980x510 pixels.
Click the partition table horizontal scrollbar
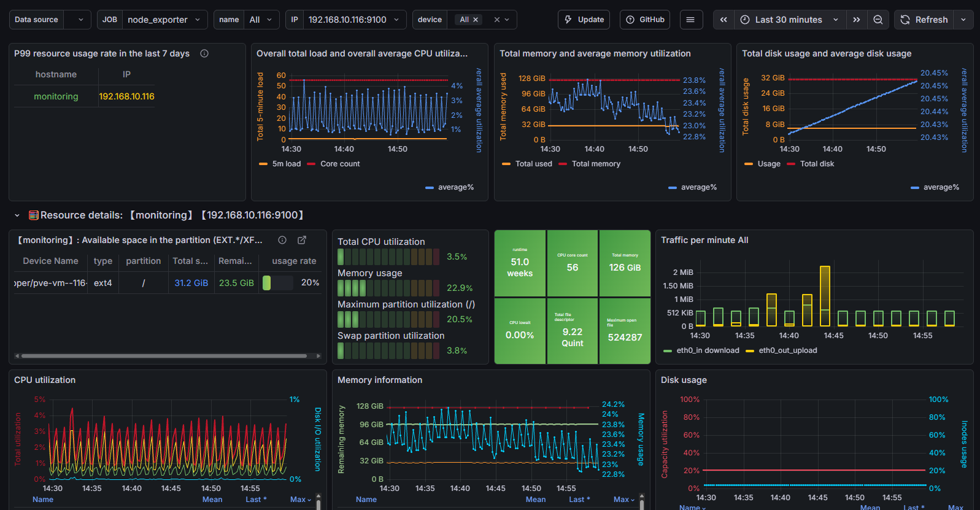pos(164,356)
